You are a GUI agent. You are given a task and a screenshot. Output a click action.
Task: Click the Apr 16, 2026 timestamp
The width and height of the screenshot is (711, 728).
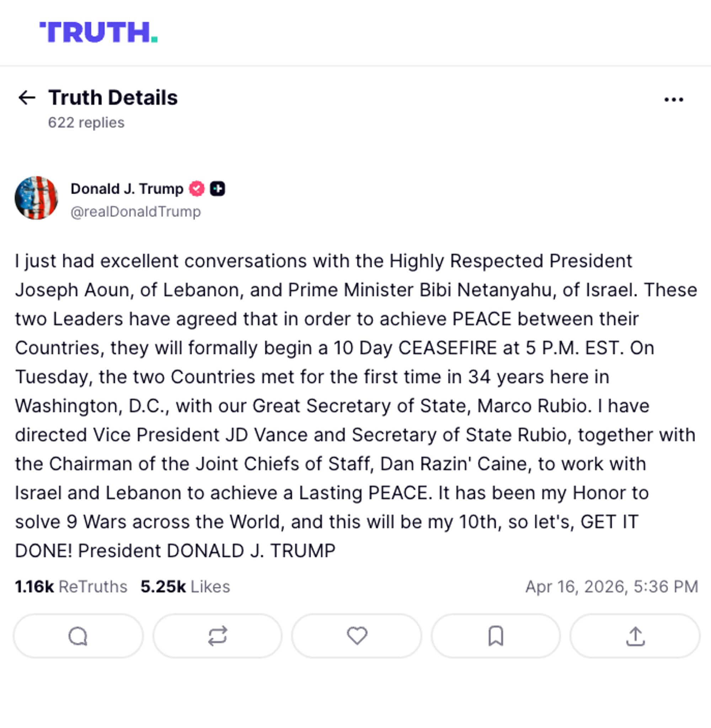pyautogui.click(x=611, y=587)
